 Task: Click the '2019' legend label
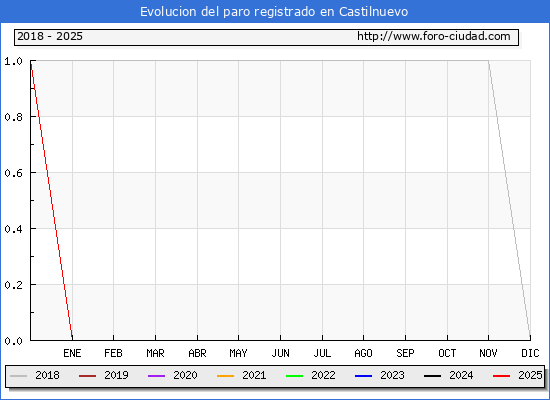[x=116, y=375]
